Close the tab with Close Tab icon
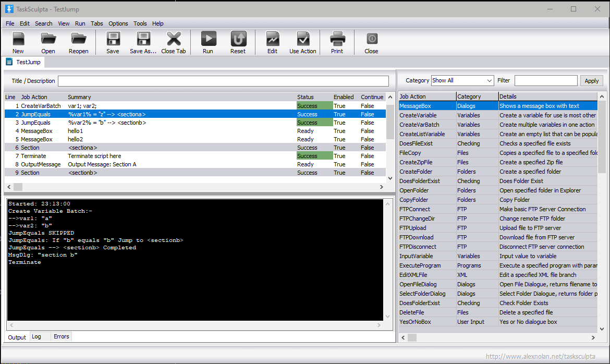This screenshot has width=610, height=364. click(x=173, y=39)
